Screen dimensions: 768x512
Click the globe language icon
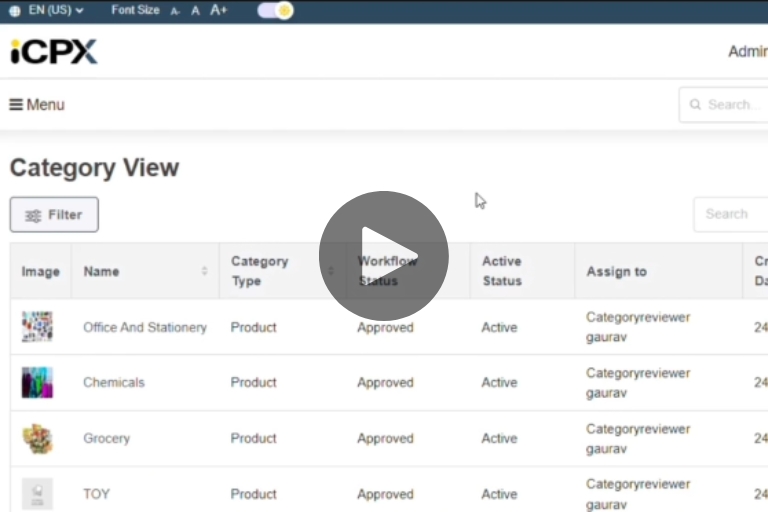click(x=14, y=10)
